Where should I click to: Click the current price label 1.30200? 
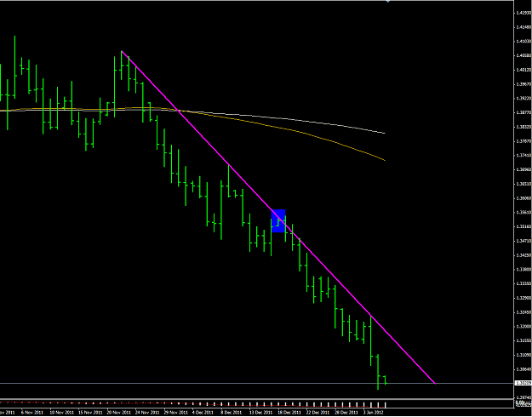(x=523, y=383)
